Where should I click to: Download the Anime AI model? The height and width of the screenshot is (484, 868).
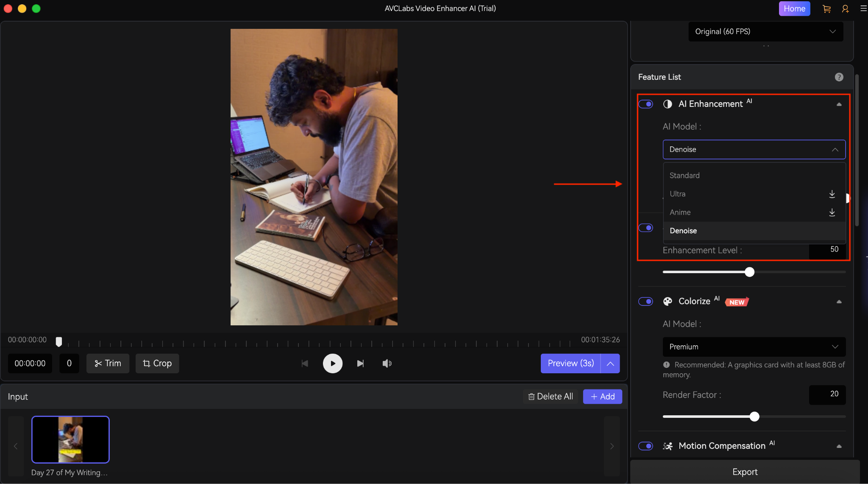(832, 213)
